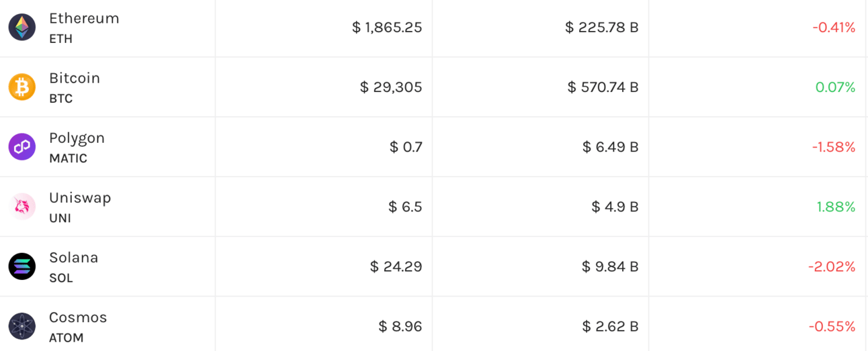Open the Ethereum coin name link
The height and width of the screenshot is (351, 868).
84,19
